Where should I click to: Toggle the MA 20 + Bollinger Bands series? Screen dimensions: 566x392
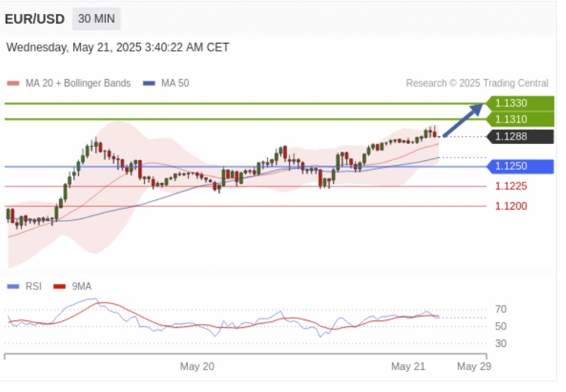(x=77, y=83)
